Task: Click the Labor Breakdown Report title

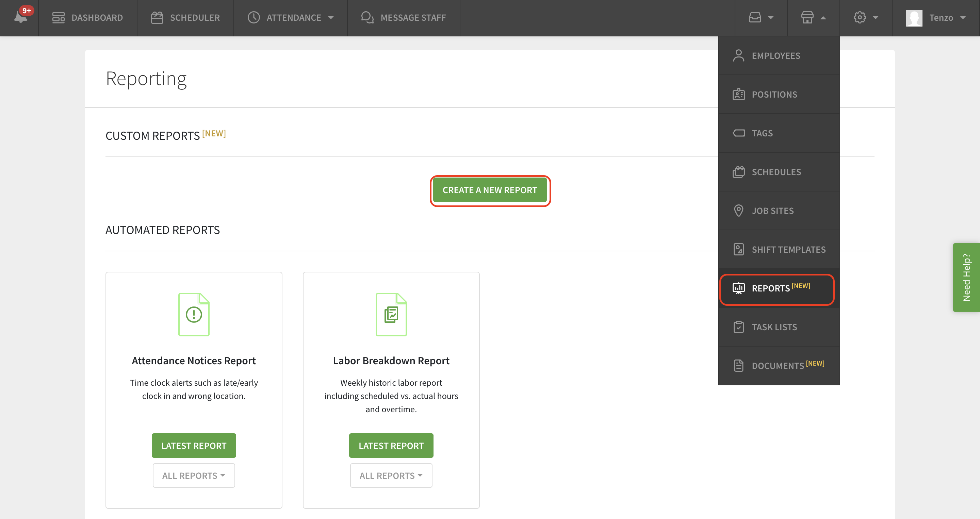Action: pyautogui.click(x=391, y=361)
